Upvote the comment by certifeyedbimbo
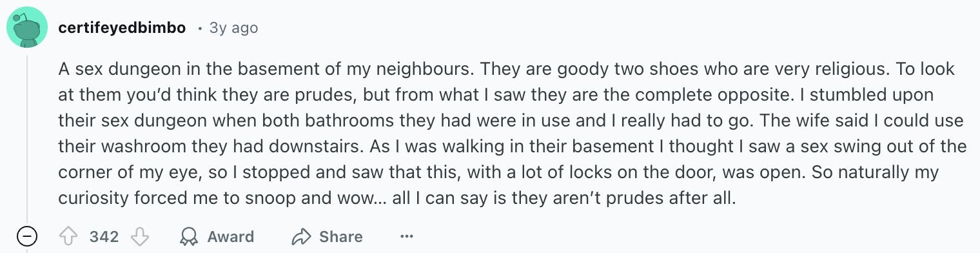The image size is (980, 253). [x=68, y=237]
